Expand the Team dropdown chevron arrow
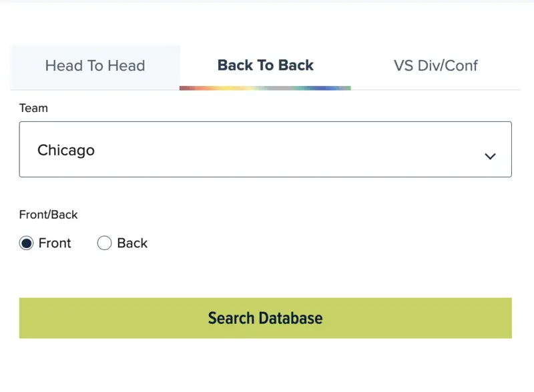The image size is (534, 392). tap(490, 156)
